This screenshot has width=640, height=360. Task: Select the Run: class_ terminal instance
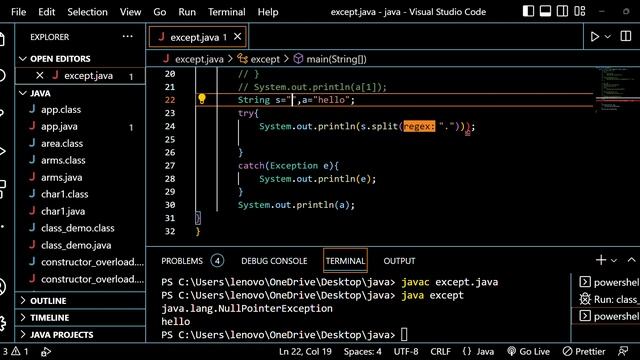(x=609, y=299)
